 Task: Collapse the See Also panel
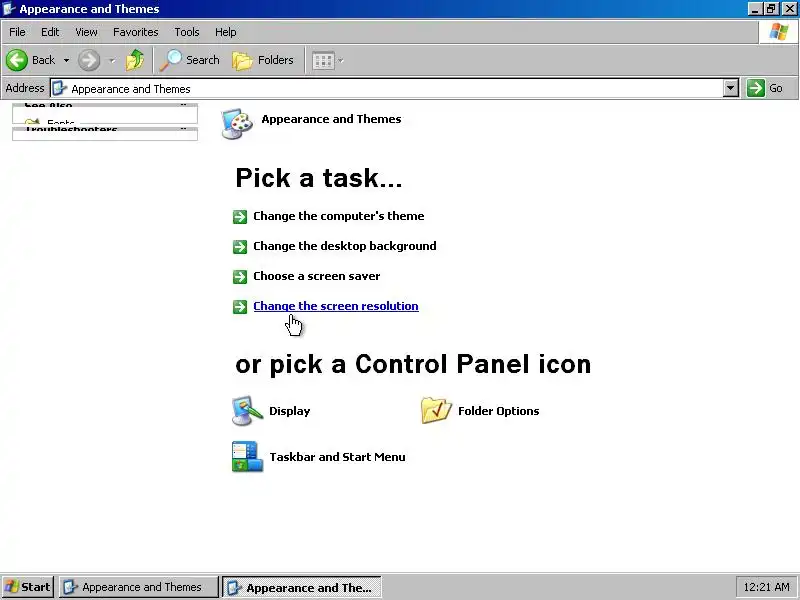(x=183, y=105)
